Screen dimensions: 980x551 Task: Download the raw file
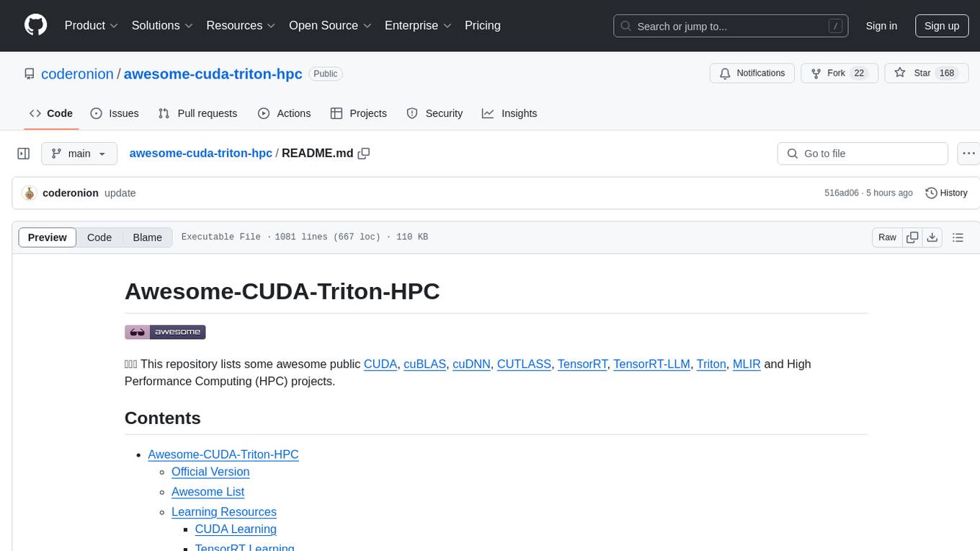932,237
